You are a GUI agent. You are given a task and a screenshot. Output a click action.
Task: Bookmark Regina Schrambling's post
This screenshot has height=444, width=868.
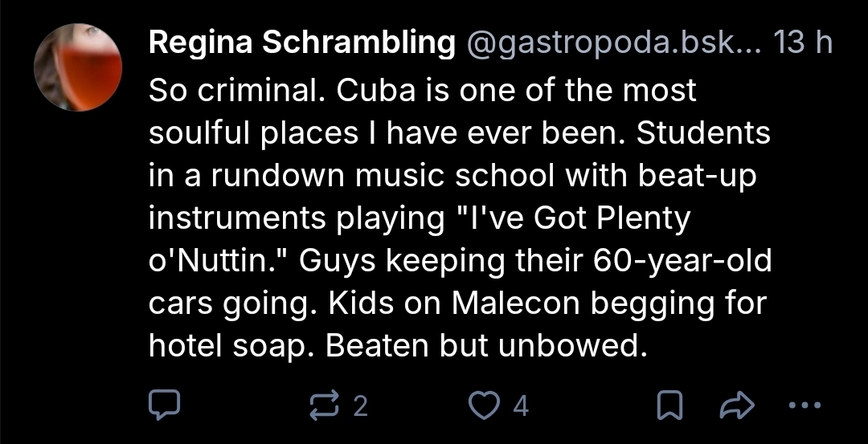click(x=669, y=406)
